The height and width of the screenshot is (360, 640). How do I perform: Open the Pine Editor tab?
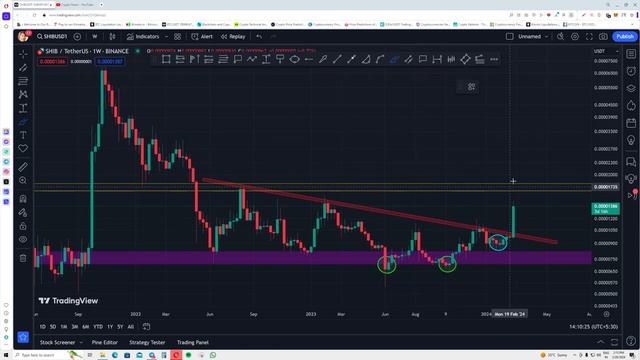105,342
